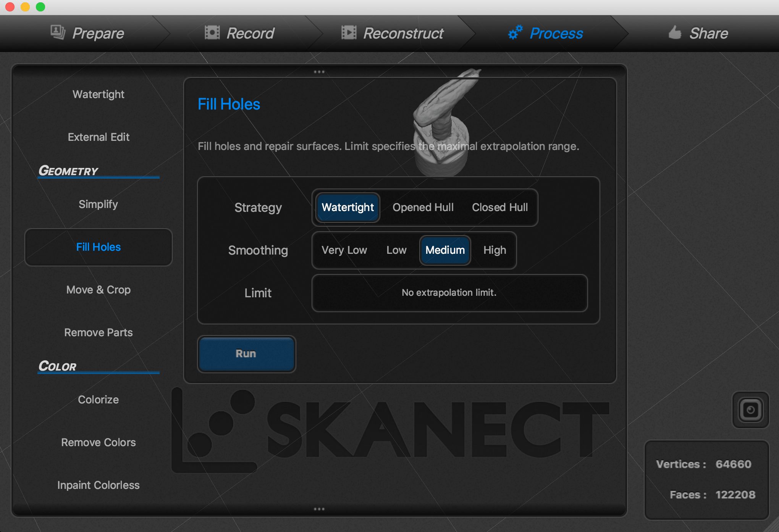Open Watertight in the sidebar
This screenshot has width=779, height=532.
point(99,94)
